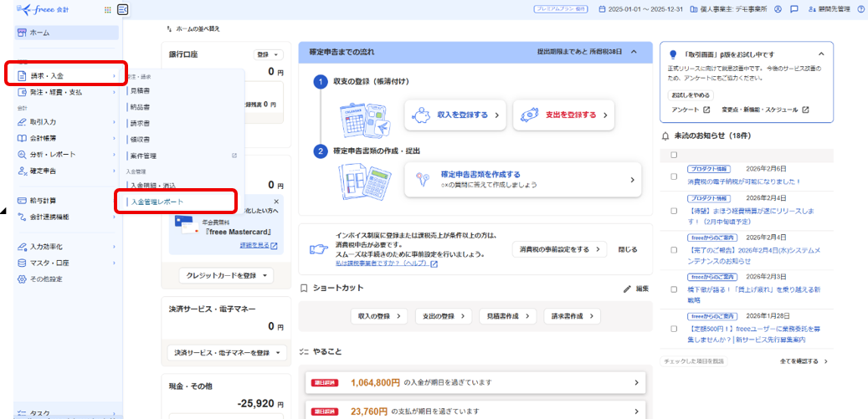The height and width of the screenshot is (419, 868).
Task: Click the マスタ・口座 database icon
Action: [x=22, y=263]
